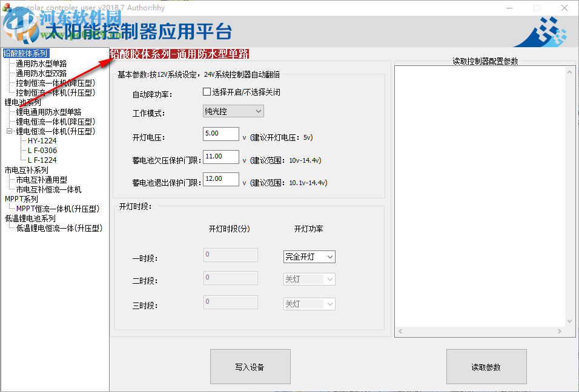The height and width of the screenshot is (392, 579).
Task: Click horizontal scrollbar right arrow
Action: point(560,331)
